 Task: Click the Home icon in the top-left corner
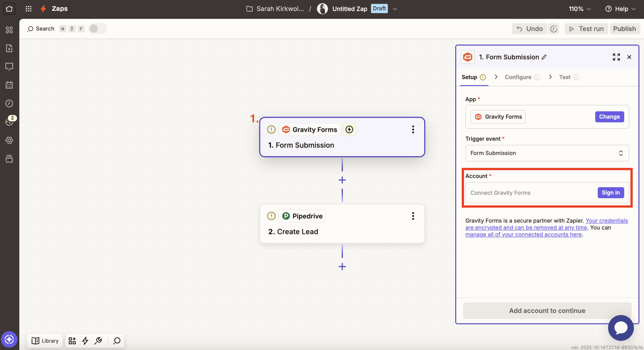[9, 9]
